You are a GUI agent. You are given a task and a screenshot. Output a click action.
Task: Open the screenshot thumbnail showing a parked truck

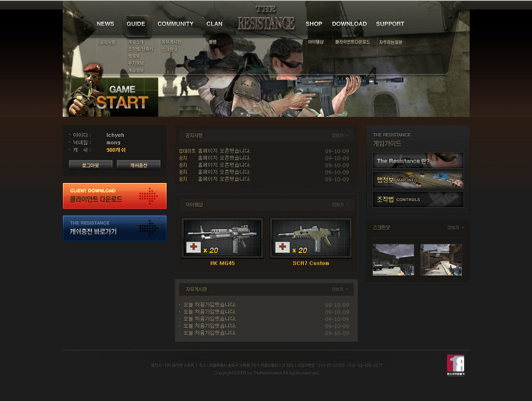pos(393,259)
